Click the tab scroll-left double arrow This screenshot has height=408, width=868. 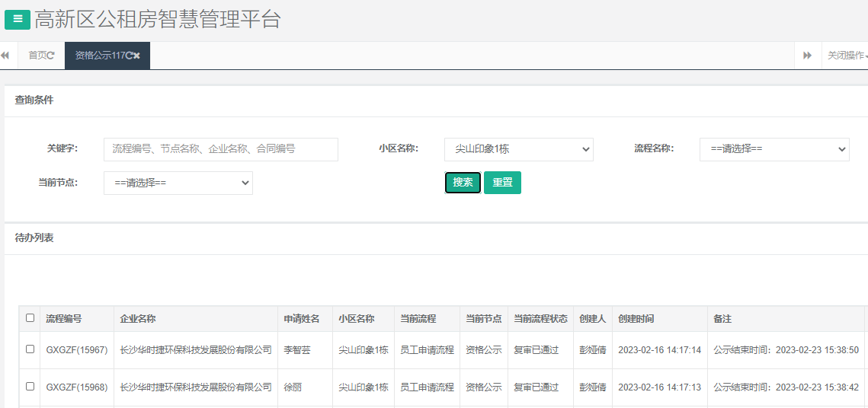(5, 56)
